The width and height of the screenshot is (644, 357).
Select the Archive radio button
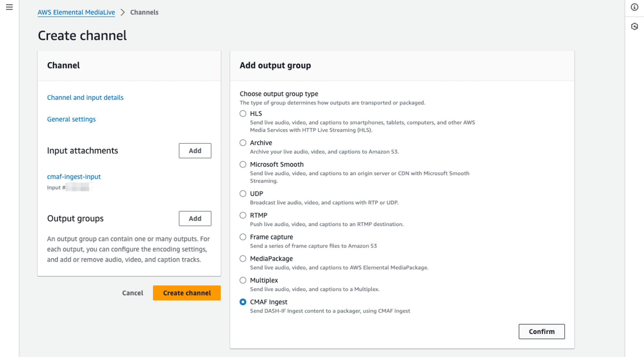243,143
